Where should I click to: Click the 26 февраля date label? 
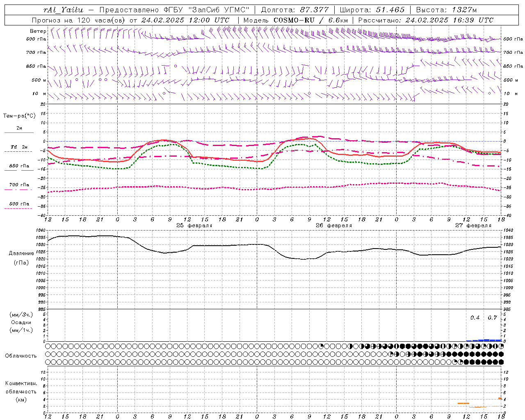click(x=334, y=226)
